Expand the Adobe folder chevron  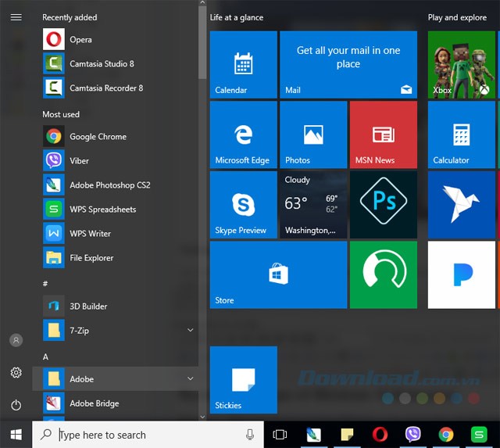coord(191,379)
